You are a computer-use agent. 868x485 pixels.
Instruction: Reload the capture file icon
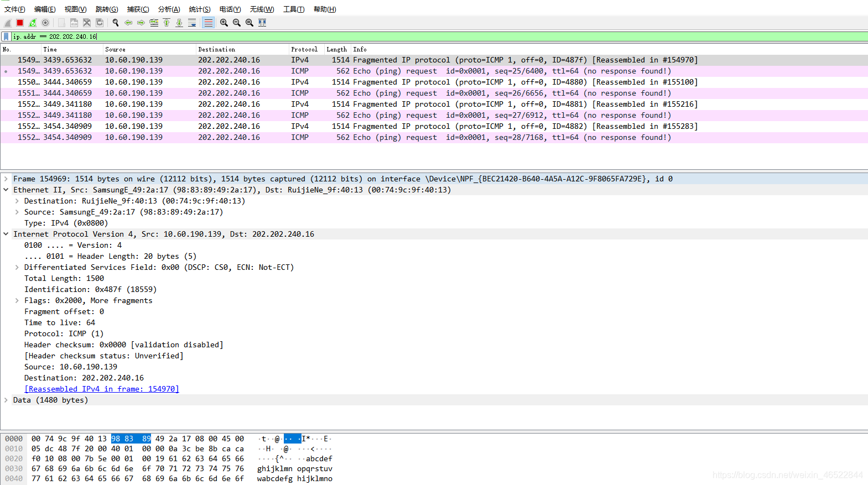(100, 23)
